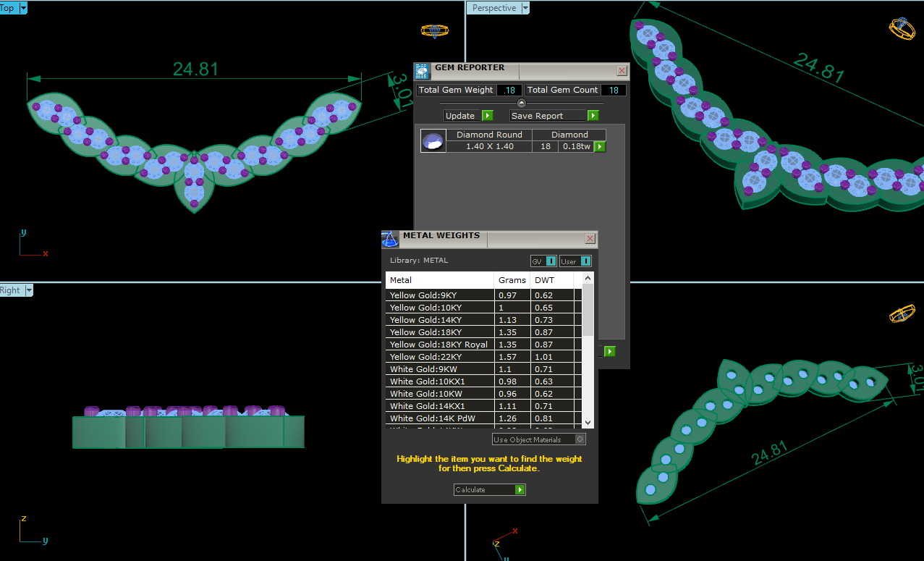This screenshot has width=924, height=561.
Task: Open the Perspective viewport dropdown arrow
Action: (x=525, y=8)
